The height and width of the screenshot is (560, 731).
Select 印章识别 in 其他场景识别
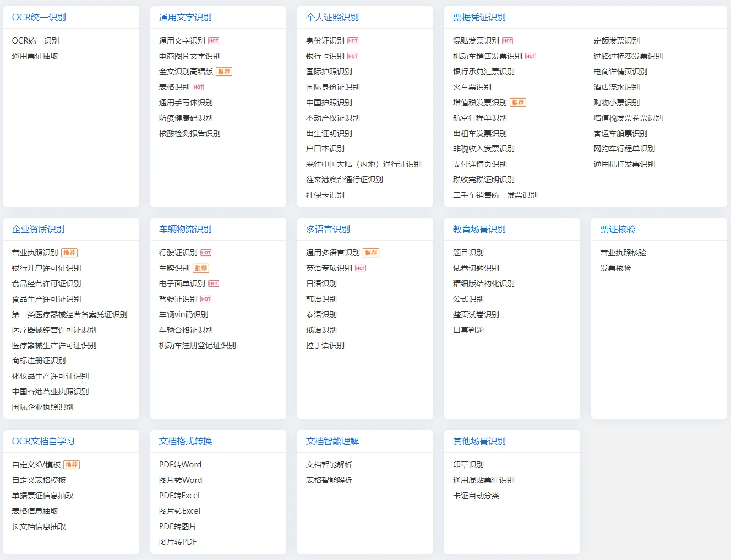(468, 465)
